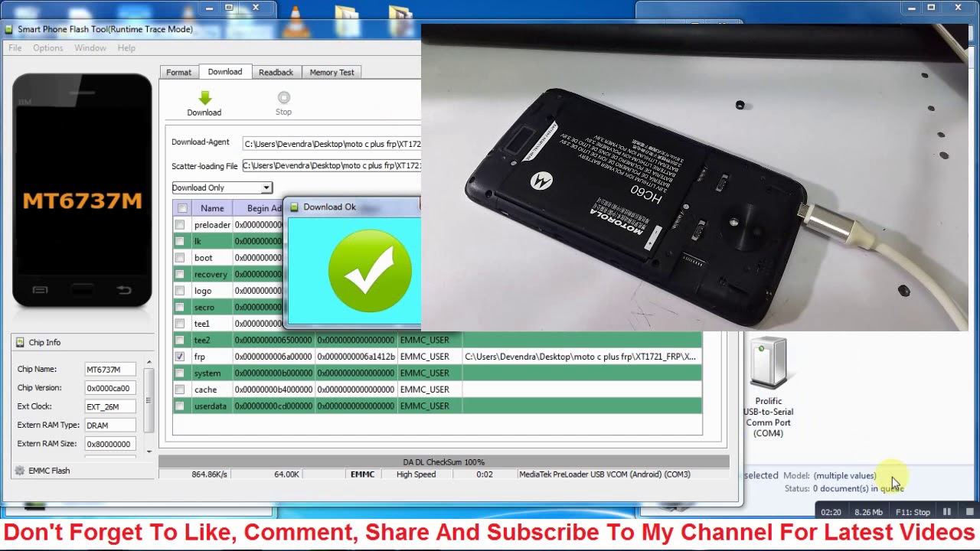This screenshot has height=551, width=980.
Task: Click the stop square on the recorder bar
Action: point(969,512)
